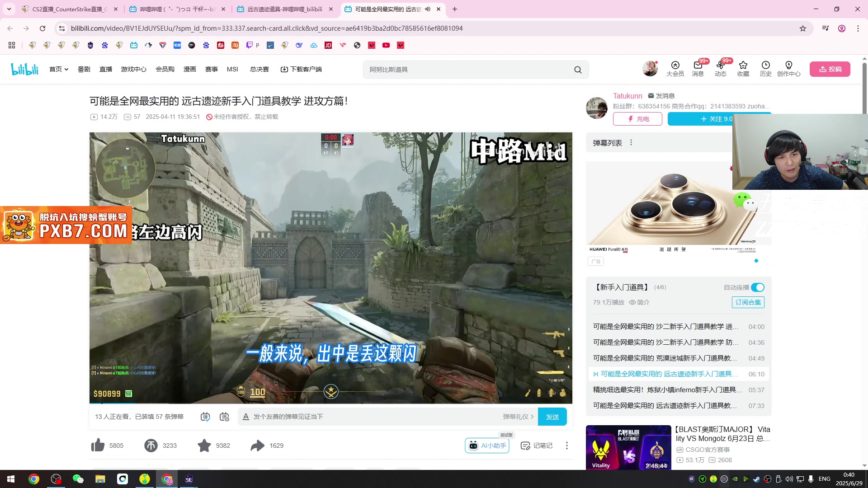Reload the page in browser
Screen dimensions: 868x488
pos(42,28)
